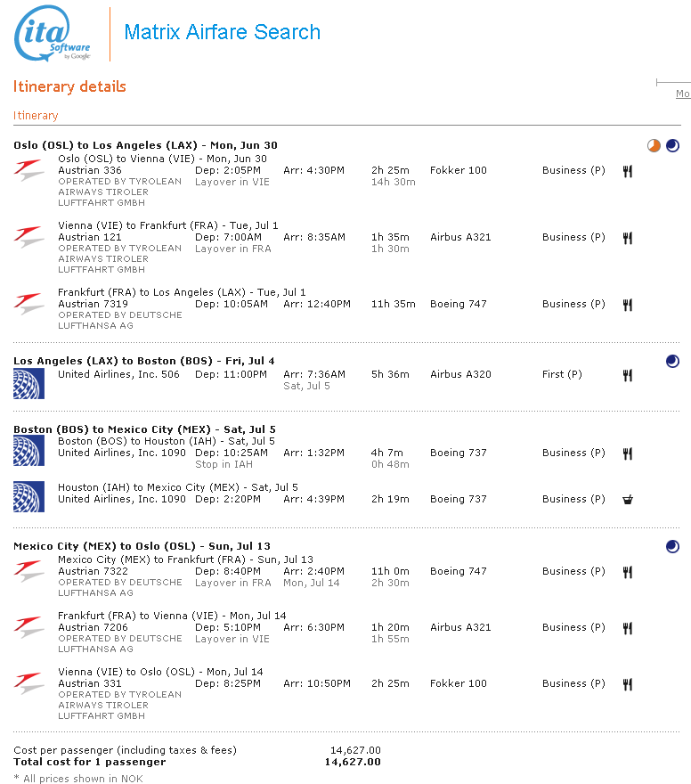This screenshot has width=691, height=784.
Task: Click the United logo for Houston to Mexico City
Action: click(x=28, y=496)
